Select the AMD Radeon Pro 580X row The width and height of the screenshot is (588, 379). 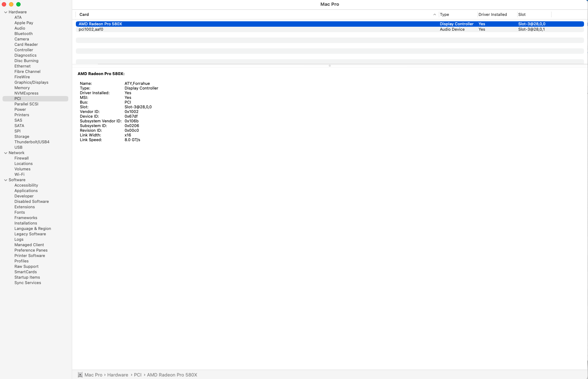[330, 24]
